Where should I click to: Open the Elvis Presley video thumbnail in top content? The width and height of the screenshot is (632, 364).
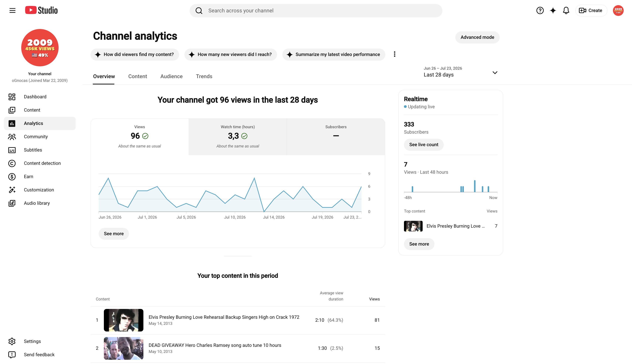[x=123, y=320]
